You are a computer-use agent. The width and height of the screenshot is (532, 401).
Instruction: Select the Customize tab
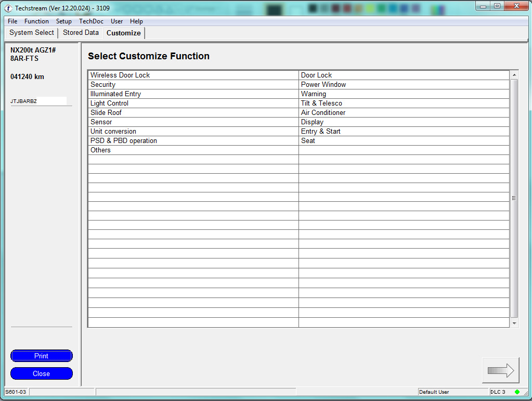[123, 33]
